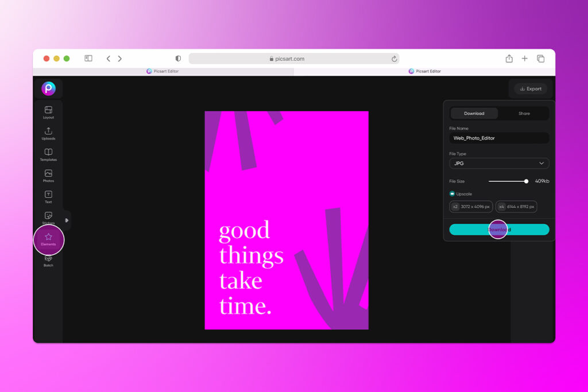The height and width of the screenshot is (392, 588).
Task: Enable the Upscale toggle
Action: pos(452,193)
